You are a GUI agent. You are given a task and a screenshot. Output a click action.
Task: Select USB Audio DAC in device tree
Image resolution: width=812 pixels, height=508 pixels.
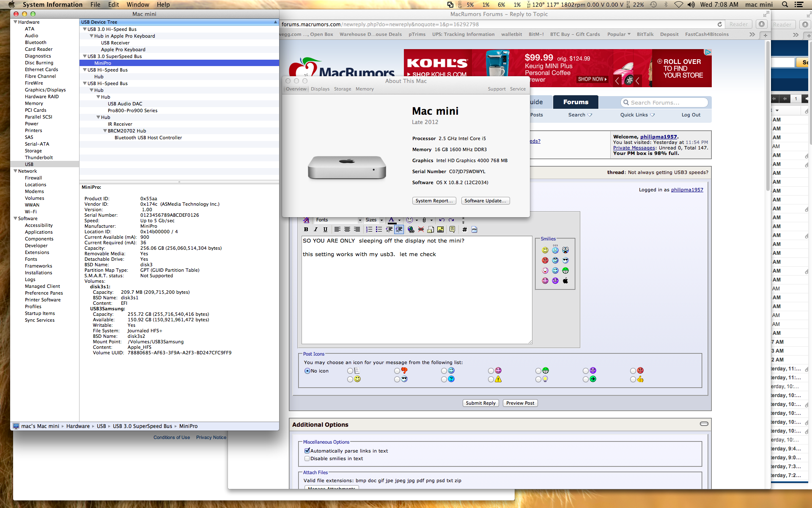(x=125, y=104)
